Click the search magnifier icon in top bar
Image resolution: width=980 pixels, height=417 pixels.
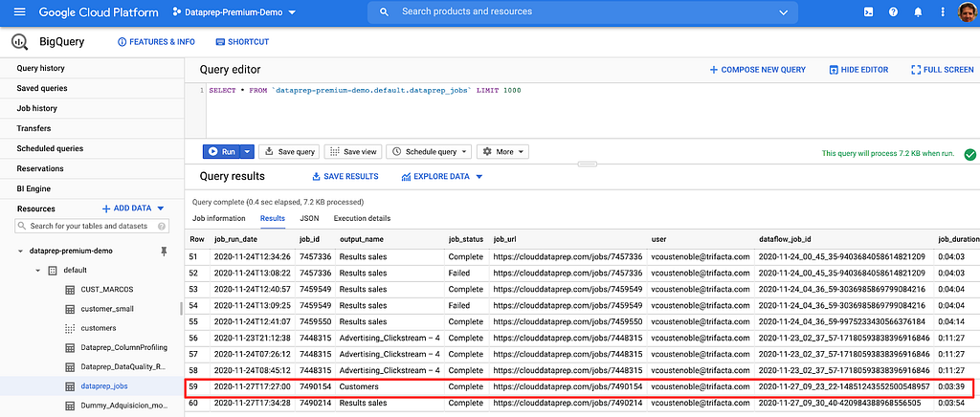(385, 11)
